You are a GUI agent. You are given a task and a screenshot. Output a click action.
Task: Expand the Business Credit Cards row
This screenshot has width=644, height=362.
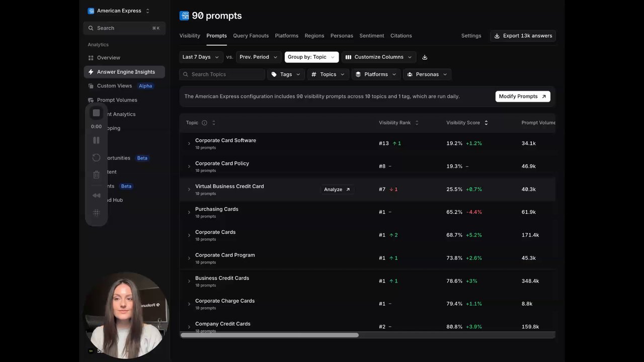[x=189, y=281]
